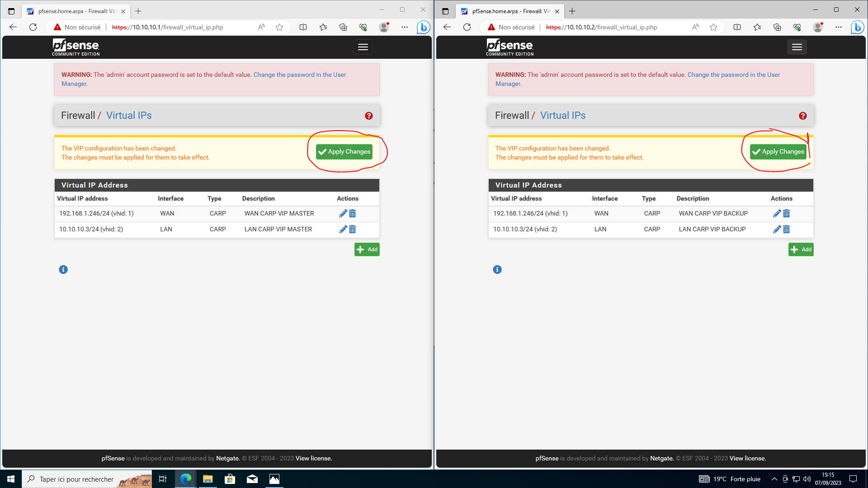This screenshot has width=868, height=488.
Task: Expand hamburger menu on 10.10.10.2 pfSense
Action: point(797,47)
